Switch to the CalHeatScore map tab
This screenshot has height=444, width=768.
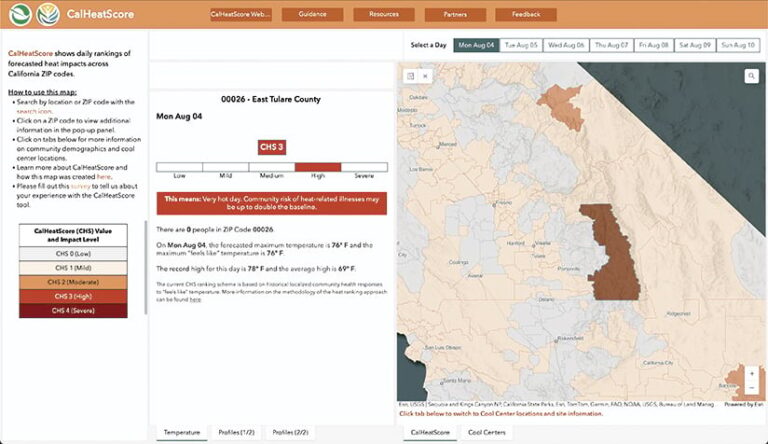[430, 433]
